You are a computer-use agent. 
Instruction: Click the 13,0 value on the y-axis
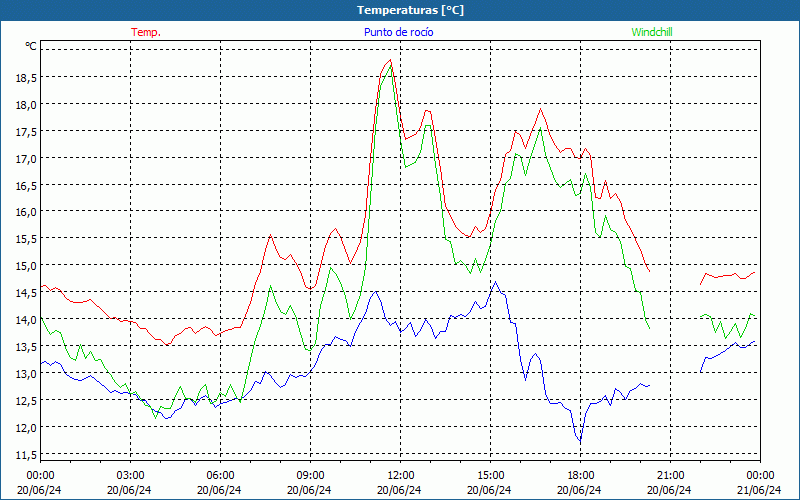click(26, 374)
